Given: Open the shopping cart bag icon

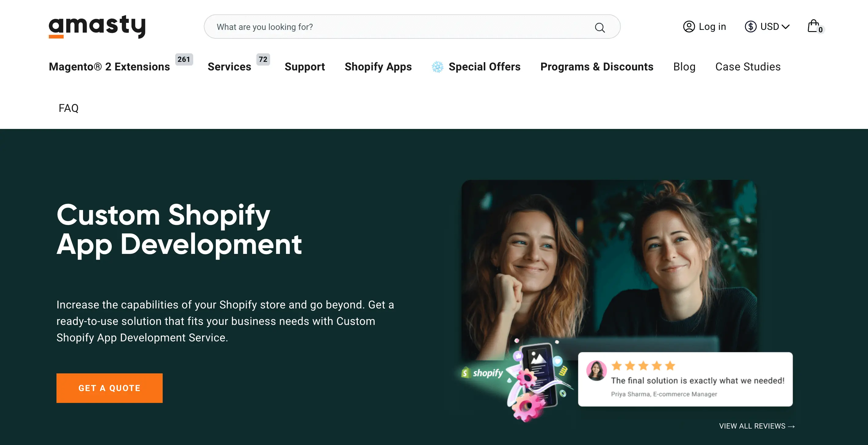Looking at the screenshot, I should pyautogui.click(x=813, y=26).
